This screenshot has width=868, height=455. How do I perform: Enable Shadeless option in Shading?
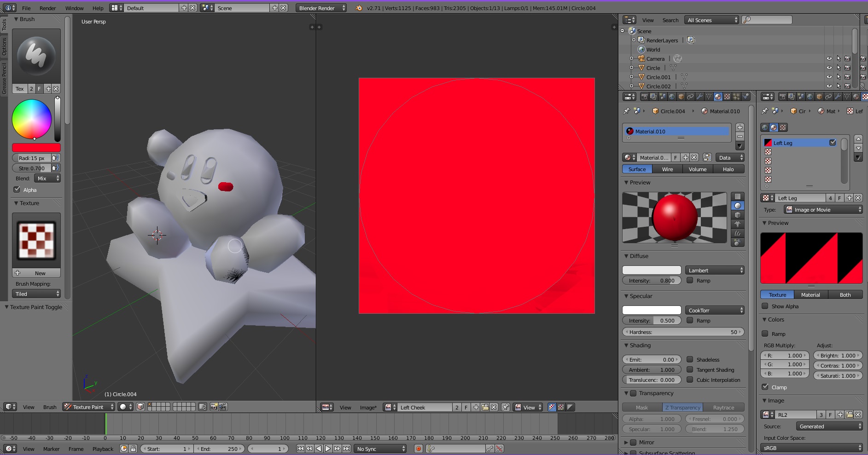coord(690,359)
